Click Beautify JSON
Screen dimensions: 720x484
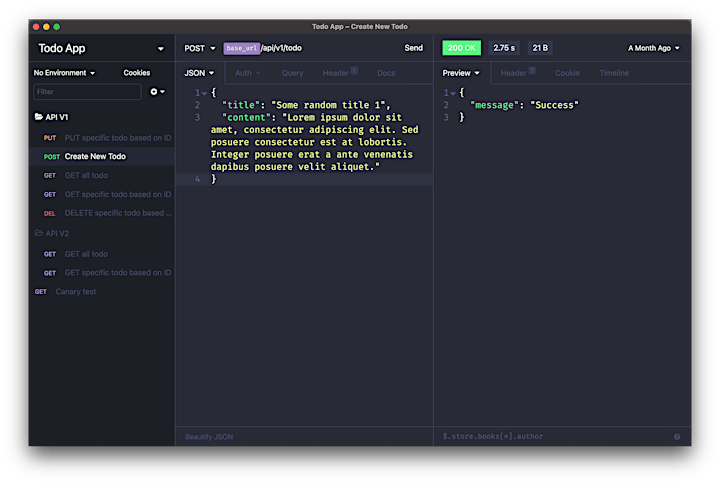pyautogui.click(x=209, y=437)
